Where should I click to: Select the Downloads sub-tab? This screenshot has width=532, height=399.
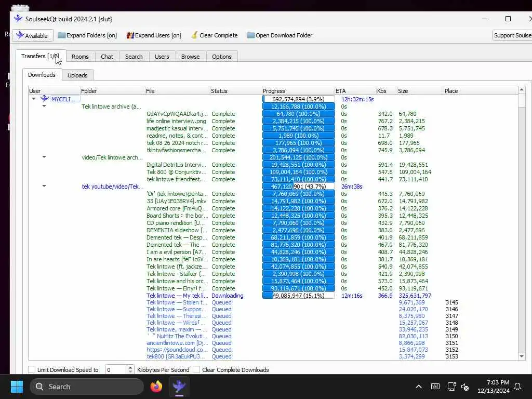(42, 75)
